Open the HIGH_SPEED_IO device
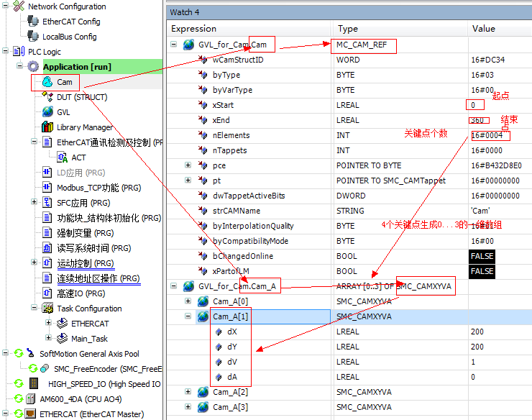The width and height of the screenshot is (532, 420). pos(104,384)
